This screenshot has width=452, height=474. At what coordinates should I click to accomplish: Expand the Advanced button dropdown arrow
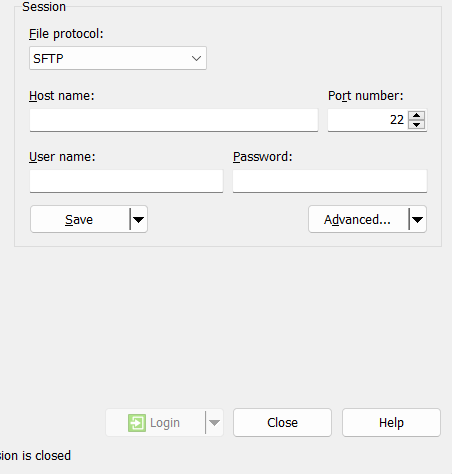417,219
